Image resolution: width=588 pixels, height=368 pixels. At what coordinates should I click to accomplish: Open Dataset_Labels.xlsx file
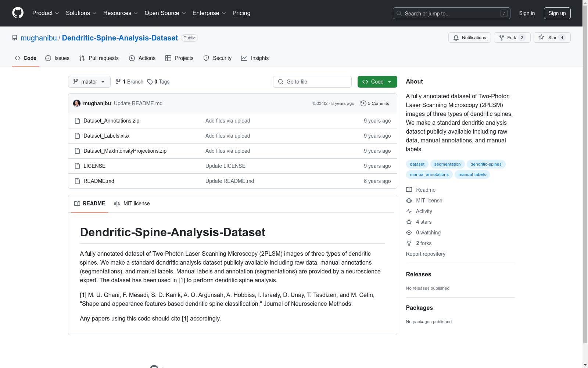(x=107, y=136)
